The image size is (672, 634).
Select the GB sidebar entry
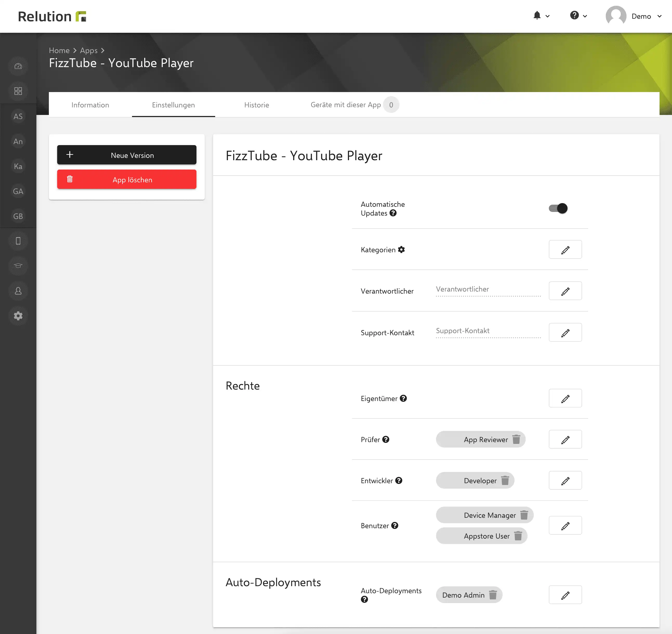click(18, 216)
